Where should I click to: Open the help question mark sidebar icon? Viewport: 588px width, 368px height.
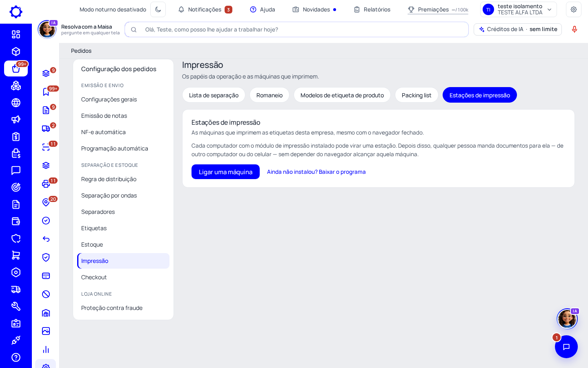[16, 357]
